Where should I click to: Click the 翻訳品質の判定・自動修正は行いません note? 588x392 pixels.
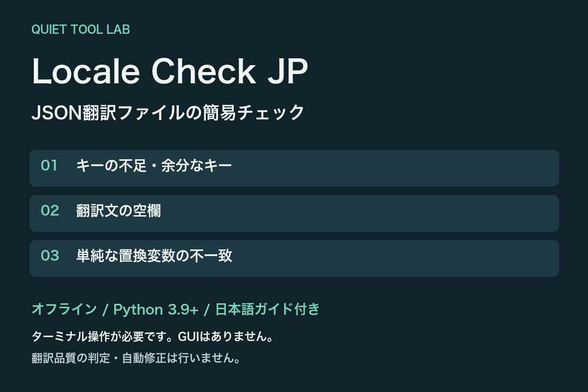point(135,358)
